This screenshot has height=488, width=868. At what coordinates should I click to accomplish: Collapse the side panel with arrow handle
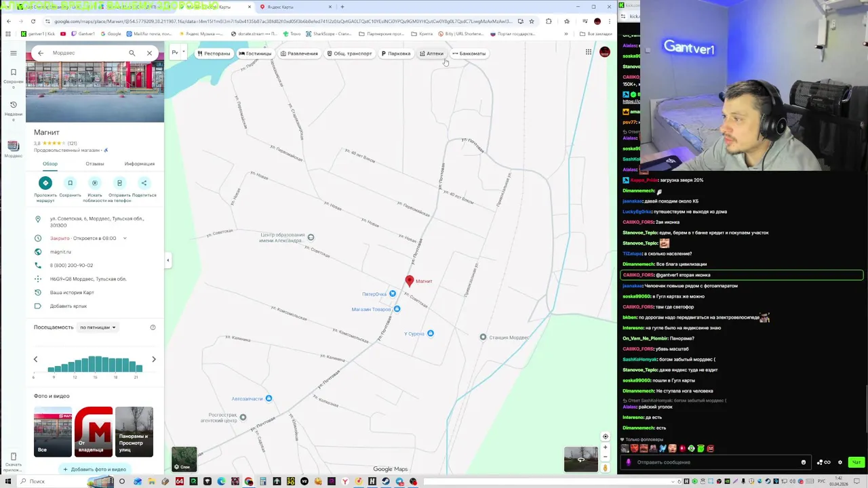coord(168,260)
